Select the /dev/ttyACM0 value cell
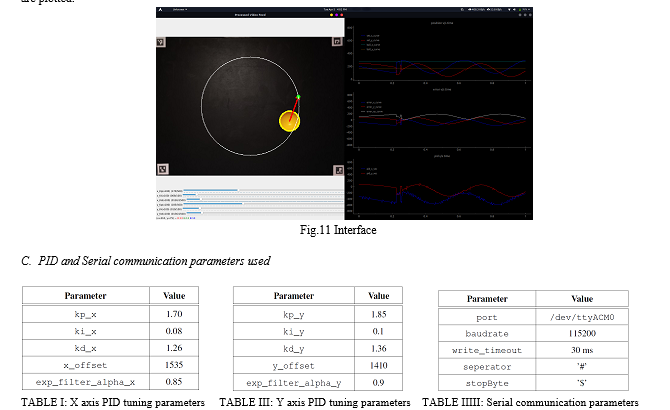The width and height of the screenshot is (670, 410). [x=582, y=317]
